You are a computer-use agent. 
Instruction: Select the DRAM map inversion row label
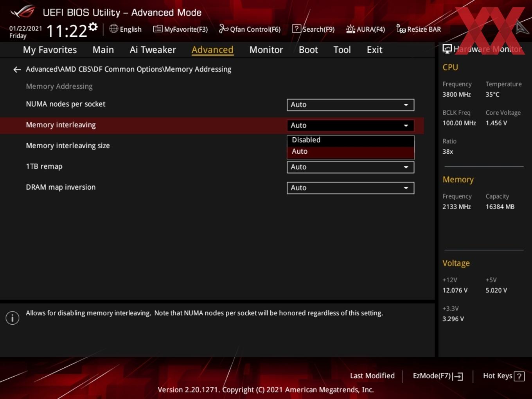(61, 187)
